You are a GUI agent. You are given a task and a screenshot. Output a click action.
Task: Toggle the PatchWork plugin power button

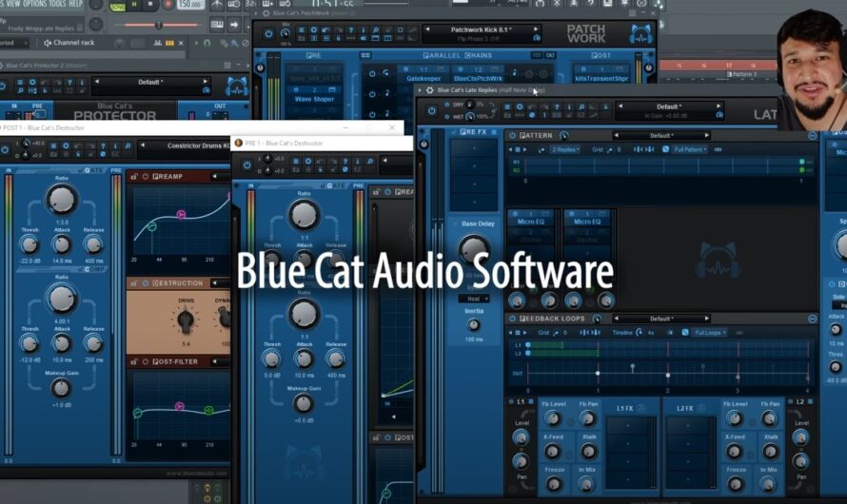click(x=268, y=33)
